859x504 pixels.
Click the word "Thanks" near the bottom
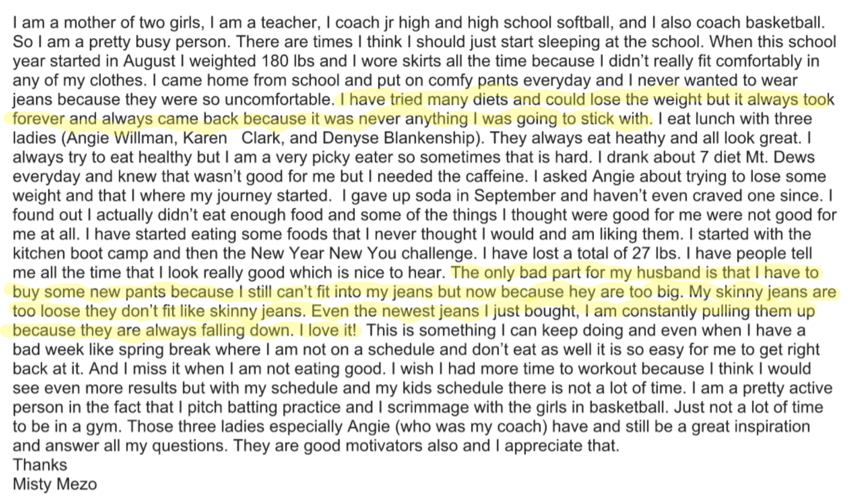tap(40, 465)
